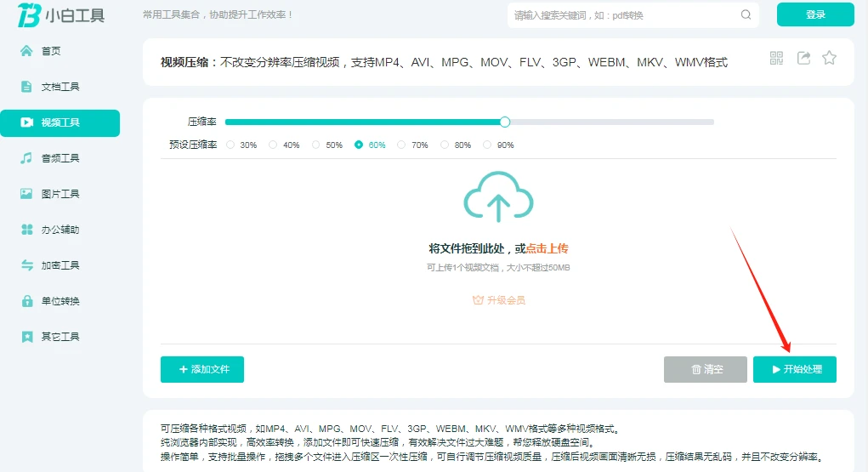868x472 pixels.
Task: Click the picture icon beside 图片工具
Action: [26, 193]
